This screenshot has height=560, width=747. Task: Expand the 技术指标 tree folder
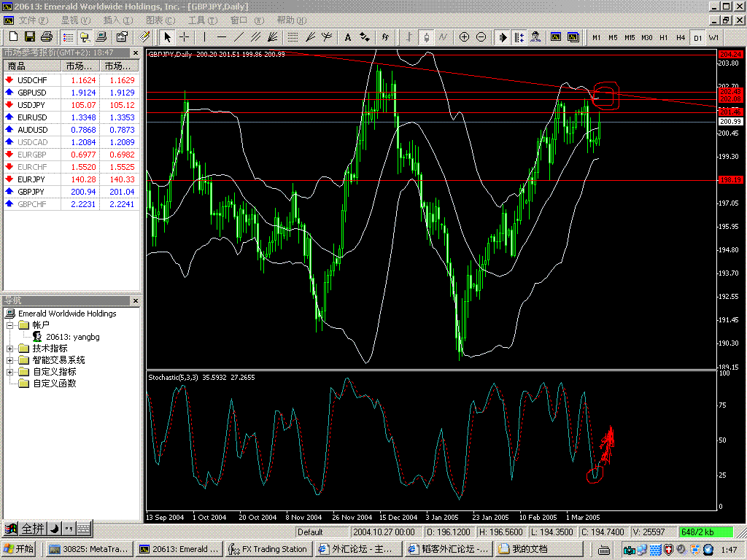click(10, 349)
